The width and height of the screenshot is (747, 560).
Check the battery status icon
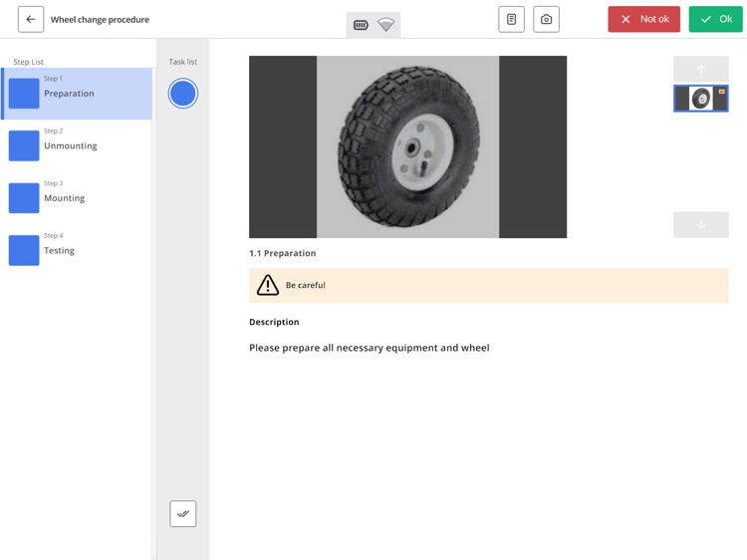point(361,25)
